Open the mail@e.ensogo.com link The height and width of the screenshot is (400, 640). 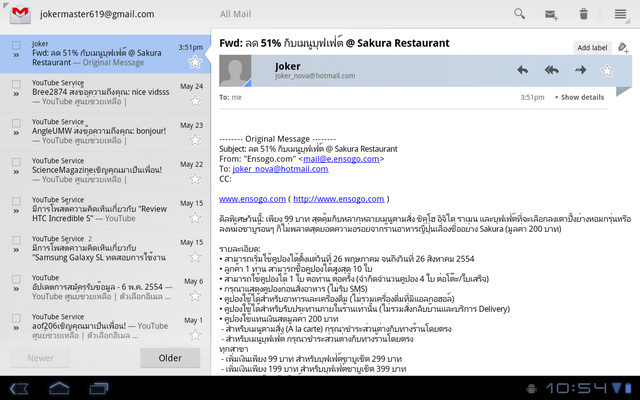(x=341, y=159)
